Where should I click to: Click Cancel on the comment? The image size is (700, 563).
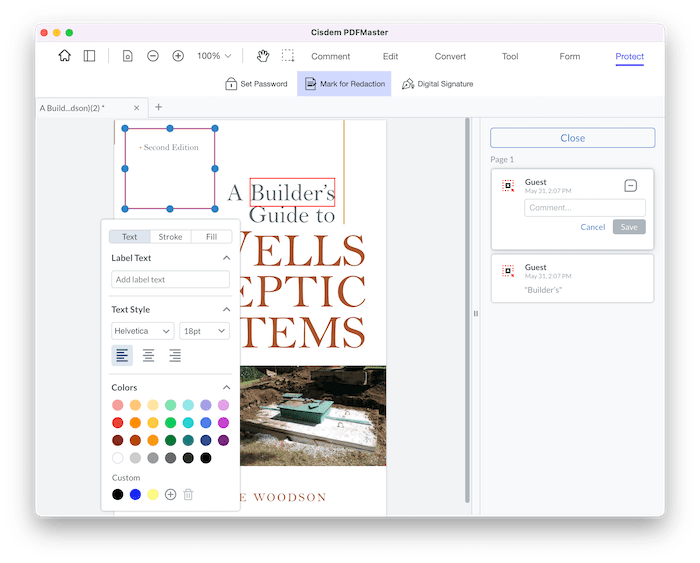pos(592,227)
